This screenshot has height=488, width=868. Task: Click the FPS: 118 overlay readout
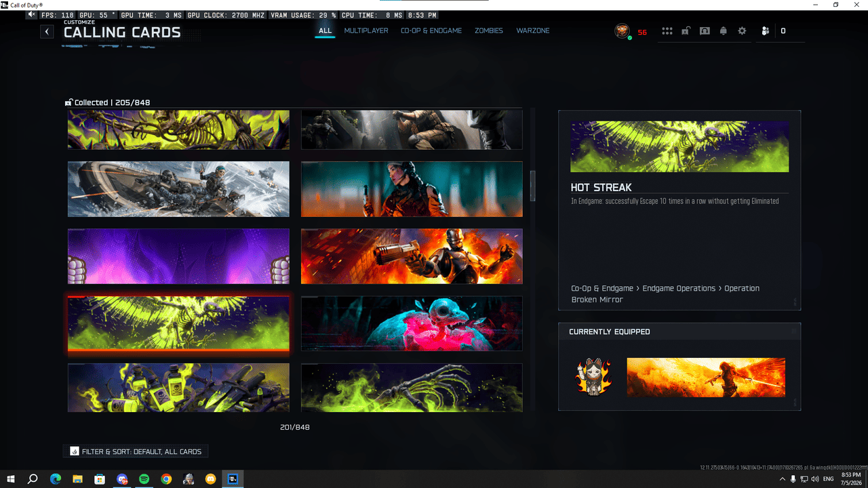tap(57, 15)
